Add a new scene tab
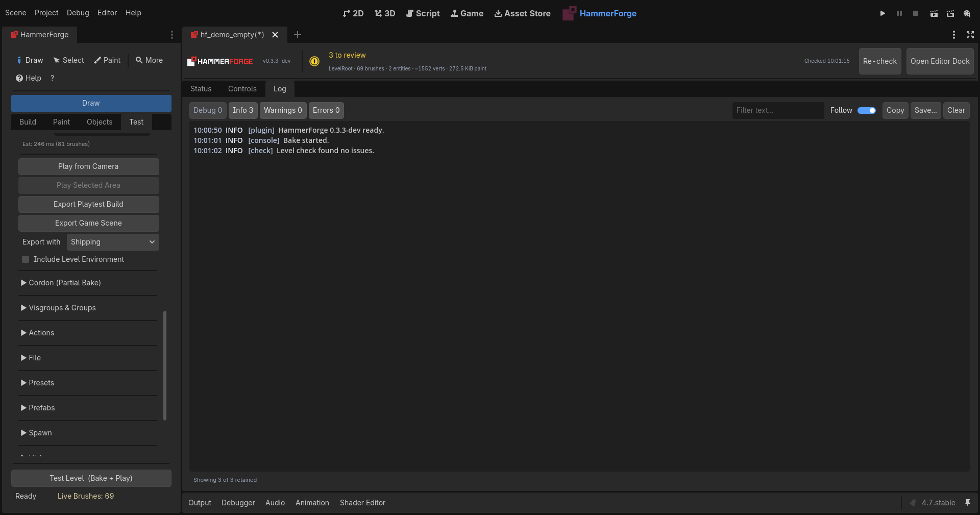The width and height of the screenshot is (980, 515). tap(298, 35)
